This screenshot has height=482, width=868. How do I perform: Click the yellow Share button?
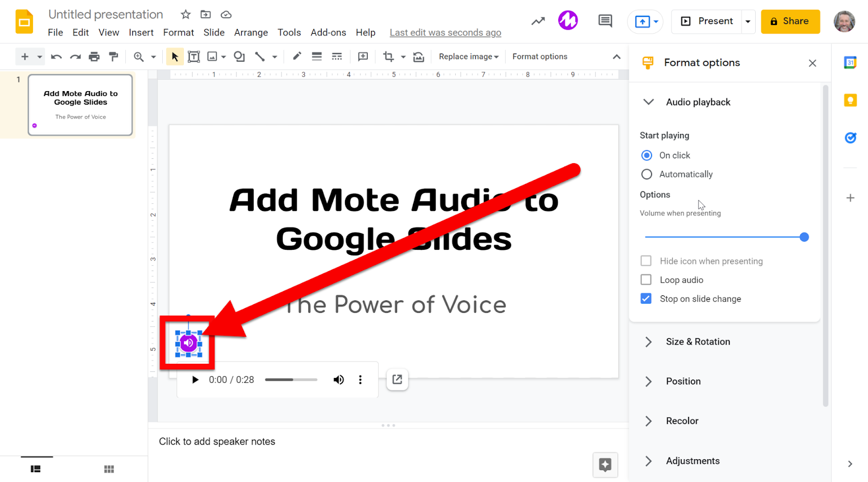tap(790, 22)
